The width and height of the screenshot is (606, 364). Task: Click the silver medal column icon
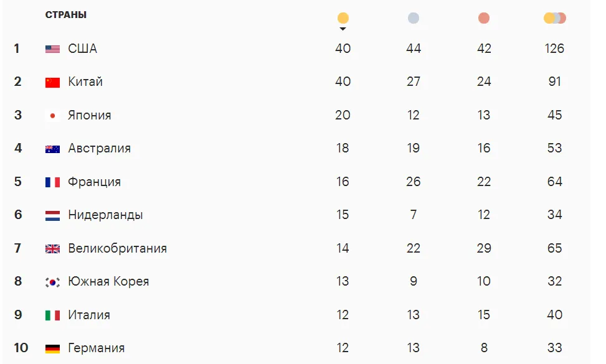pyautogui.click(x=414, y=18)
